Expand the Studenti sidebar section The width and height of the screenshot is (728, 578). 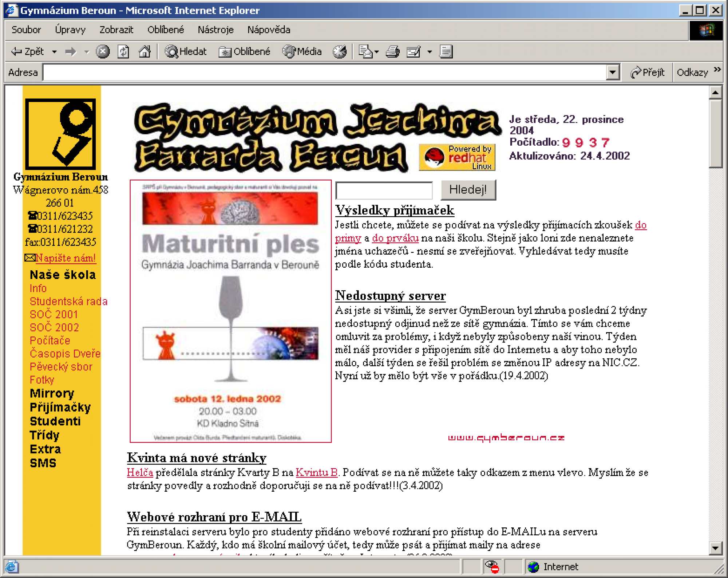pyautogui.click(x=55, y=421)
